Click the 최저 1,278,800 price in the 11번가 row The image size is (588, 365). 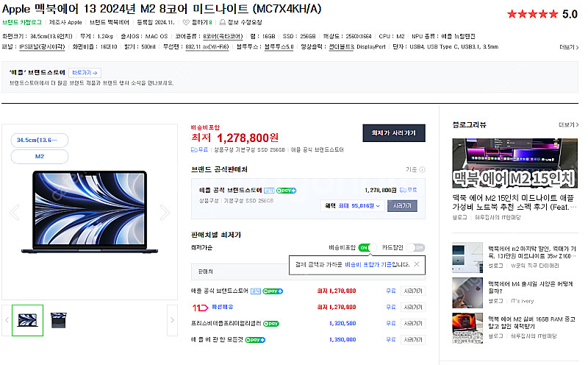tap(337, 308)
